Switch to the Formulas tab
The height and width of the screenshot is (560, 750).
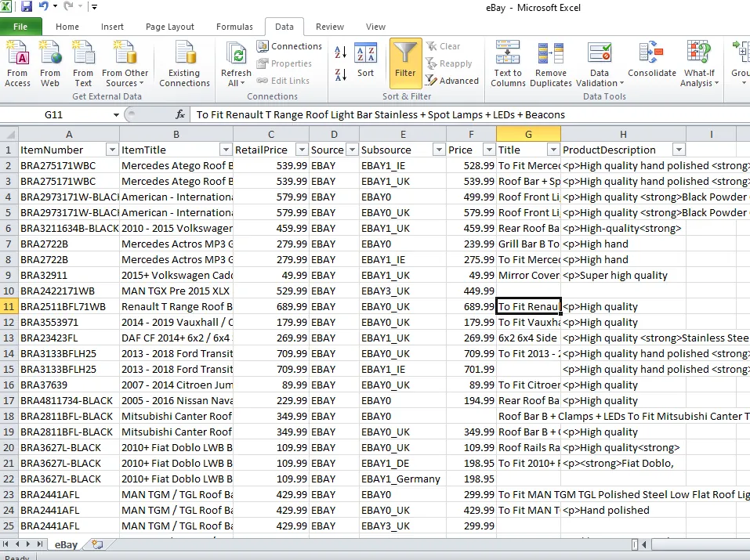(234, 27)
